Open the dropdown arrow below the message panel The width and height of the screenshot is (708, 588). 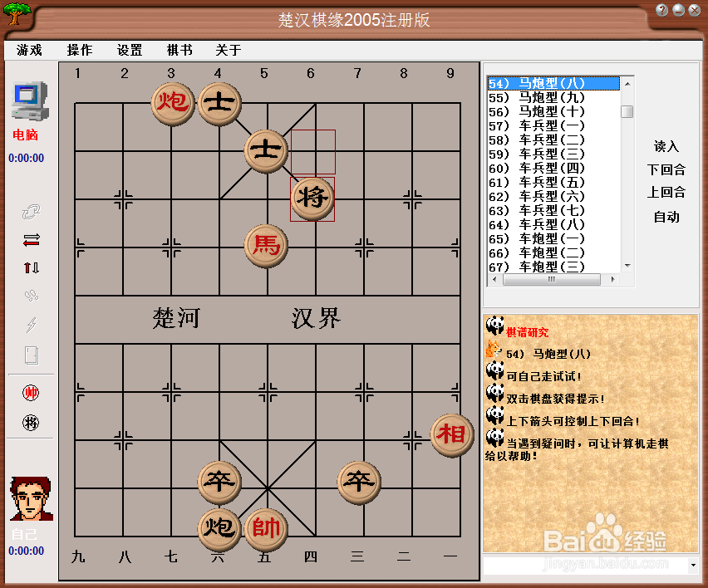click(x=693, y=565)
